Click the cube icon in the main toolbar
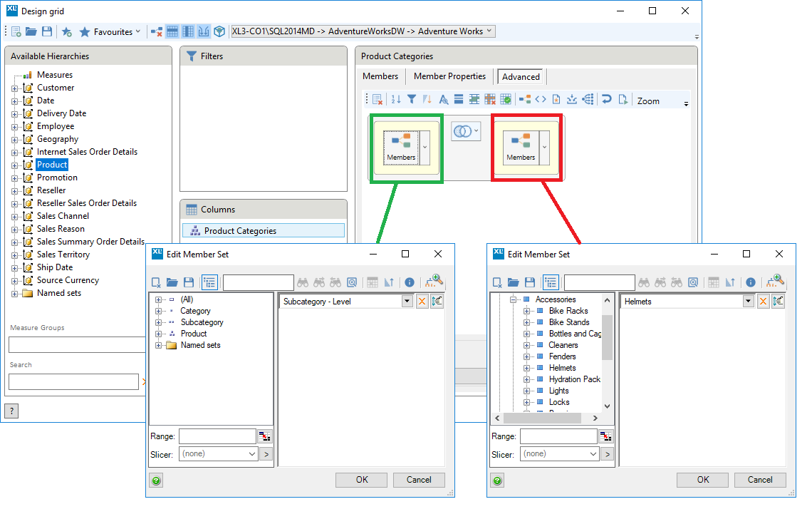 [219, 31]
